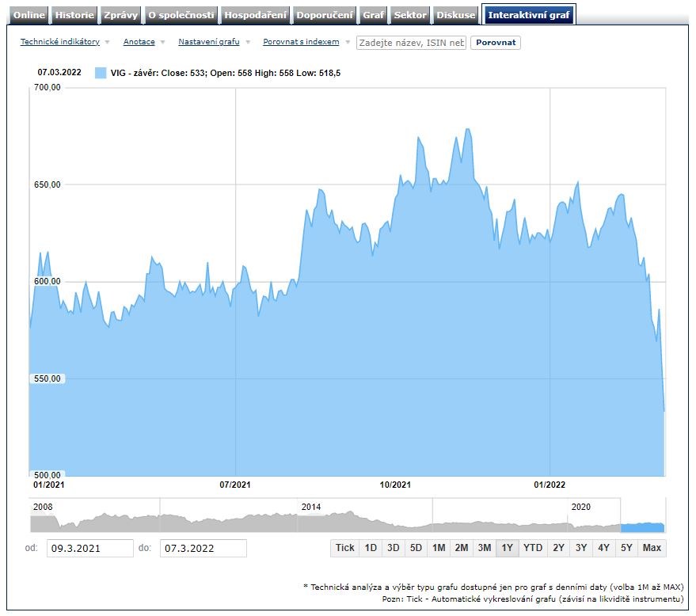Expand Porovnat s indexem dropdown
Image resolution: width=696 pixels, height=616 pixels.
[301, 42]
